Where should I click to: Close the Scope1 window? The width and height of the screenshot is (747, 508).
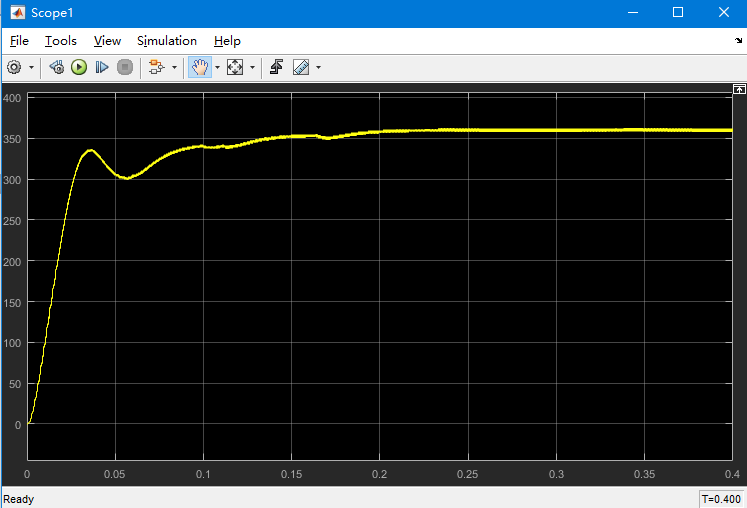724,12
